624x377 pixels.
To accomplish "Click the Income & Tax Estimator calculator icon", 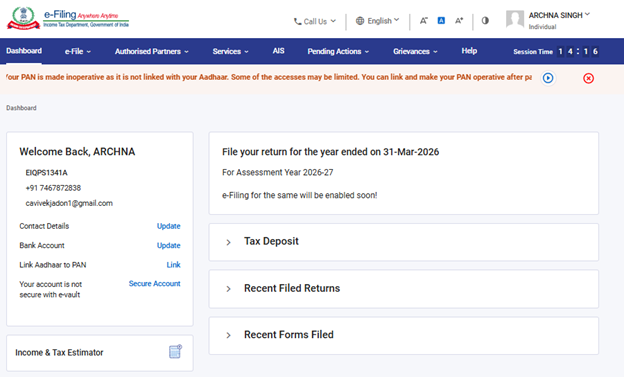I will pyautogui.click(x=176, y=352).
